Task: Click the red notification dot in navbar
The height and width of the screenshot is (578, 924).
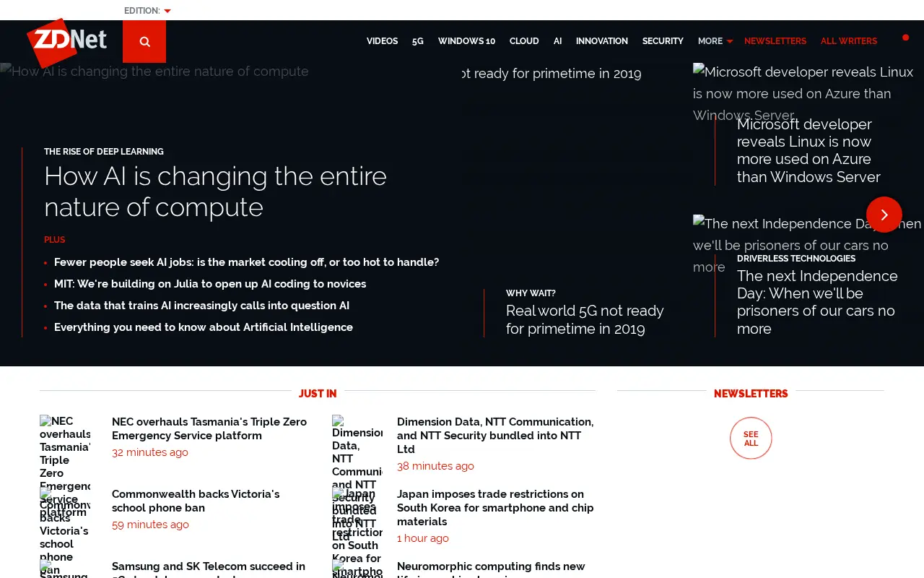Action: point(905,38)
